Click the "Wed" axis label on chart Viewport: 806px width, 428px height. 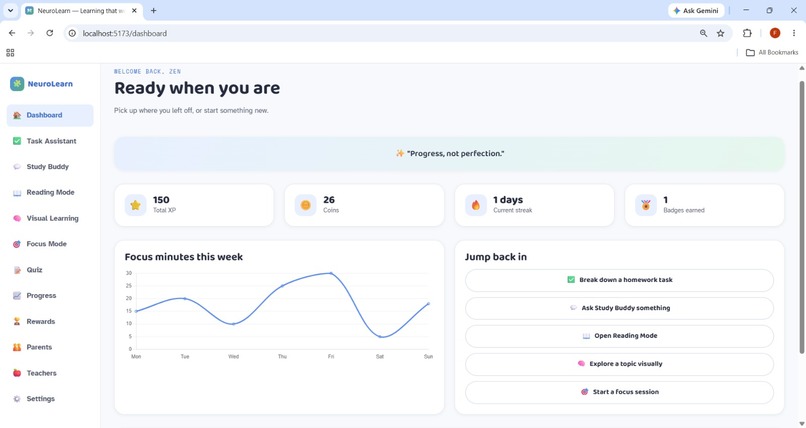point(233,357)
